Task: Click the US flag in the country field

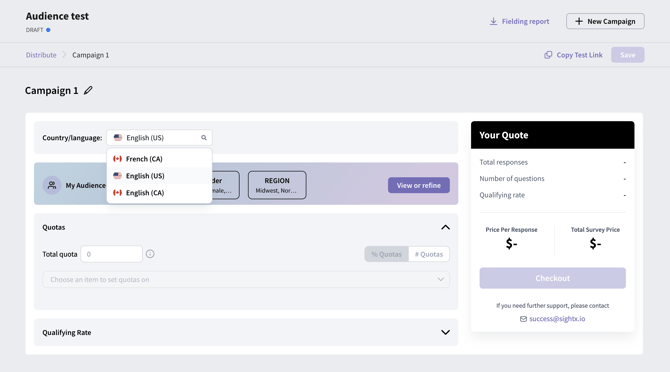Action: tap(118, 138)
